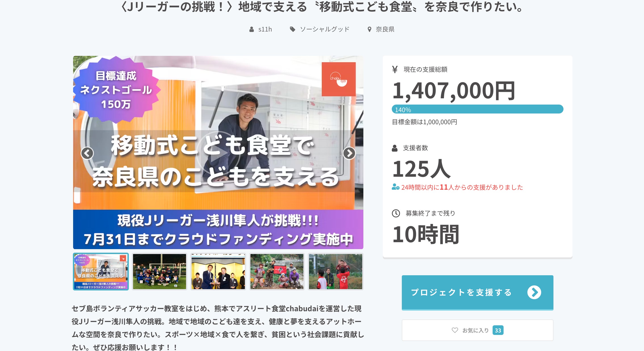Click the next slide arrow on carousel
Viewport: 644px width, 351px height.
pos(349,153)
